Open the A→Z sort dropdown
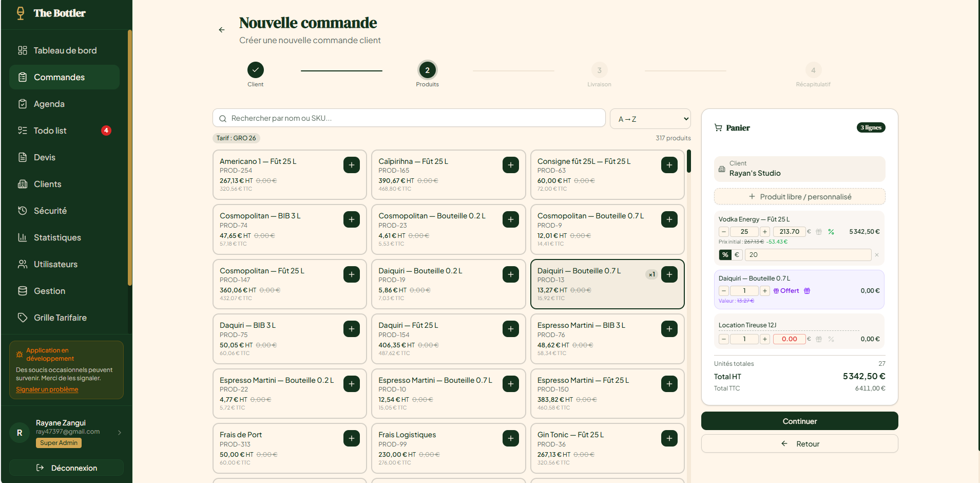Image resolution: width=980 pixels, height=483 pixels. point(650,119)
